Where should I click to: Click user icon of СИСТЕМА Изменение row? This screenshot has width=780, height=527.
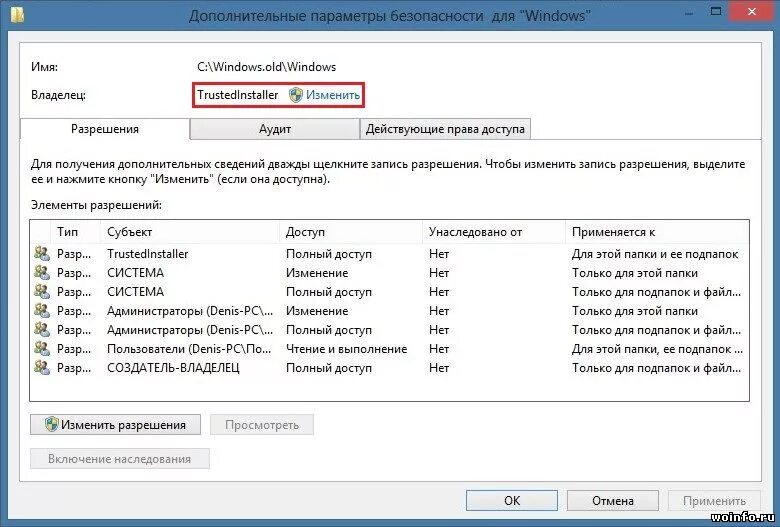click(42, 273)
